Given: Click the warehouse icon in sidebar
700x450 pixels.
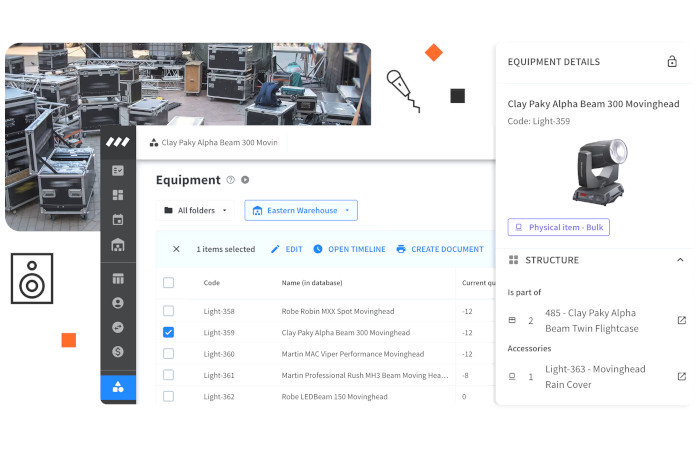Looking at the screenshot, I should [118, 245].
